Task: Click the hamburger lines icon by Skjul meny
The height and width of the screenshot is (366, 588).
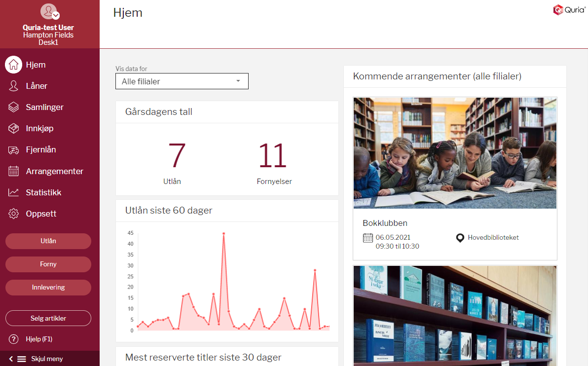Action: [22, 359]
